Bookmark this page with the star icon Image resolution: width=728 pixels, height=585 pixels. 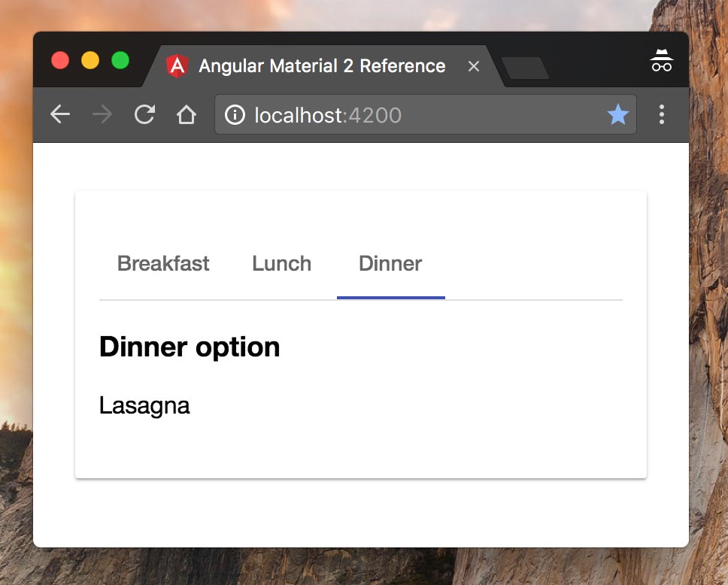coord(618,114)
